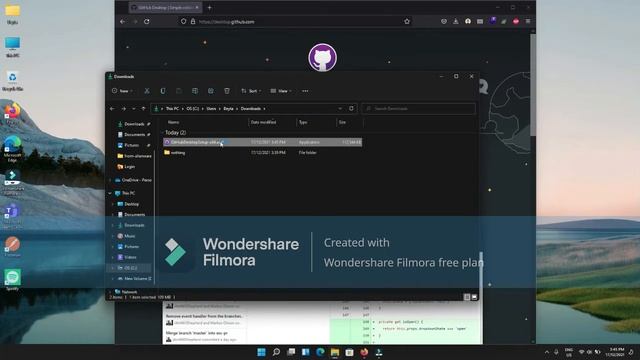This screenshot has height=360, width=640.
Task: Bookmark page with the Firefox star icon
Action: click(407, 22)
